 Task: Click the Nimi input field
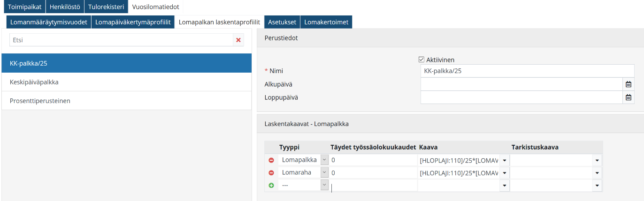527,71
